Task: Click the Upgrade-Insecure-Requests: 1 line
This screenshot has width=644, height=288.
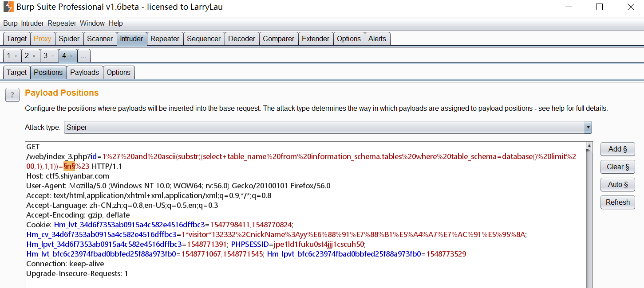Action: click(77, 273)
